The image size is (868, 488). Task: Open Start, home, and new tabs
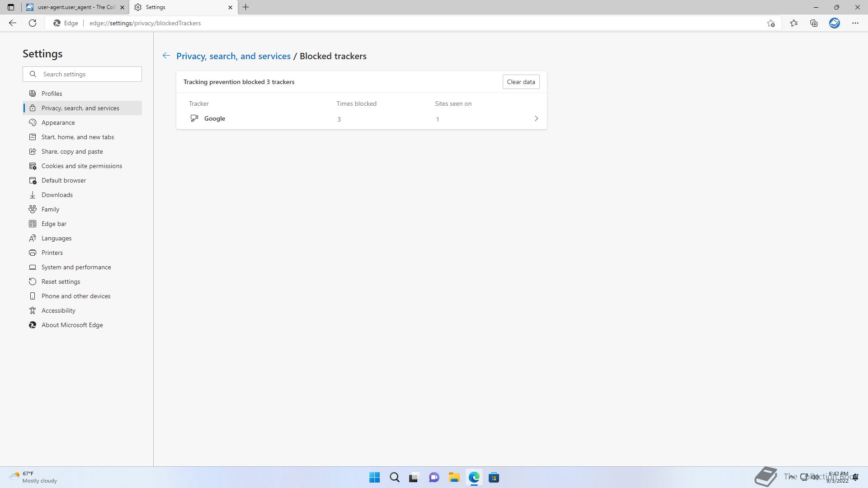pyautogui.click(x=82, y=137)
